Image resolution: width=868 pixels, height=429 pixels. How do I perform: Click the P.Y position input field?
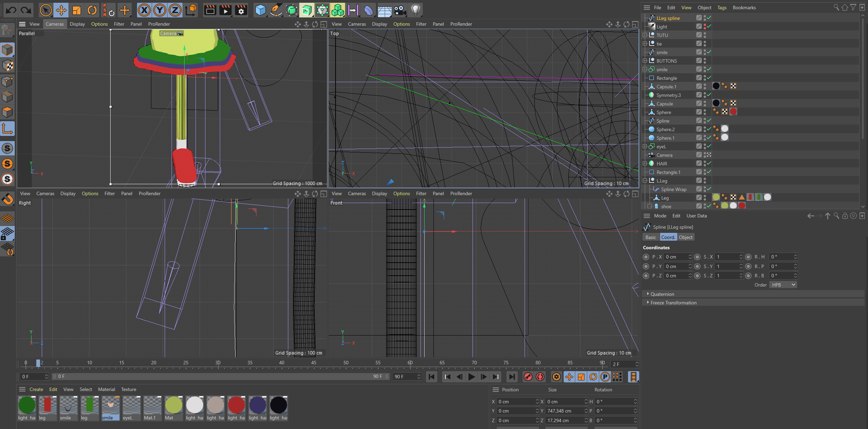coord(676,266)
